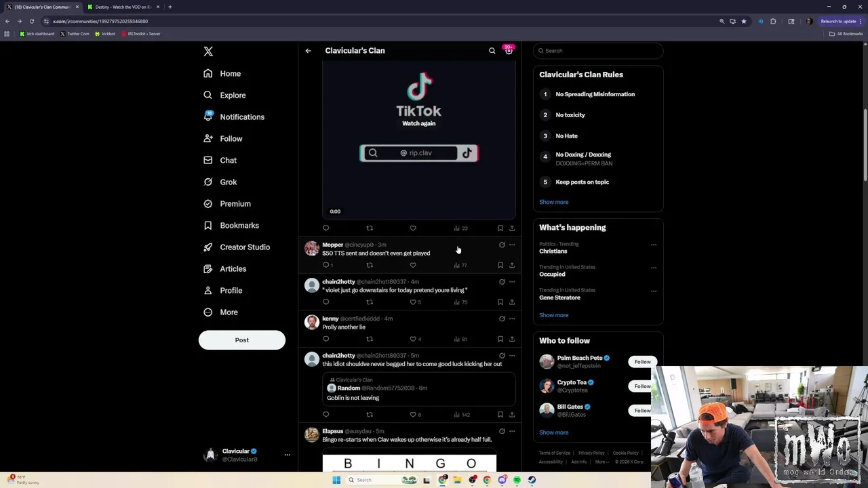
Task: Share the TikTok video post
Action: pyautogui.click(x=512, y=228)
